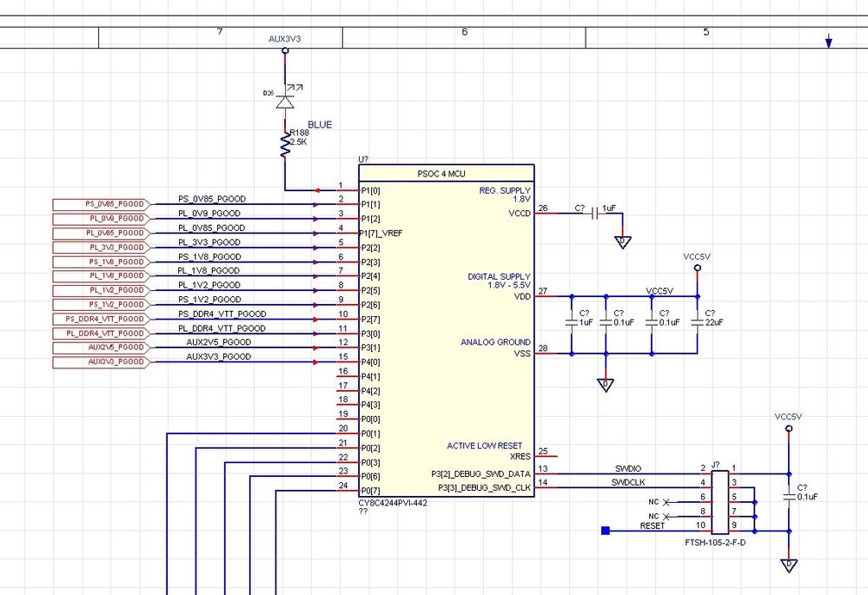Viewport: 868px width, 595px height.
Task: Select the XRES pin 25 stub
Action: click(x=546, y=456)
